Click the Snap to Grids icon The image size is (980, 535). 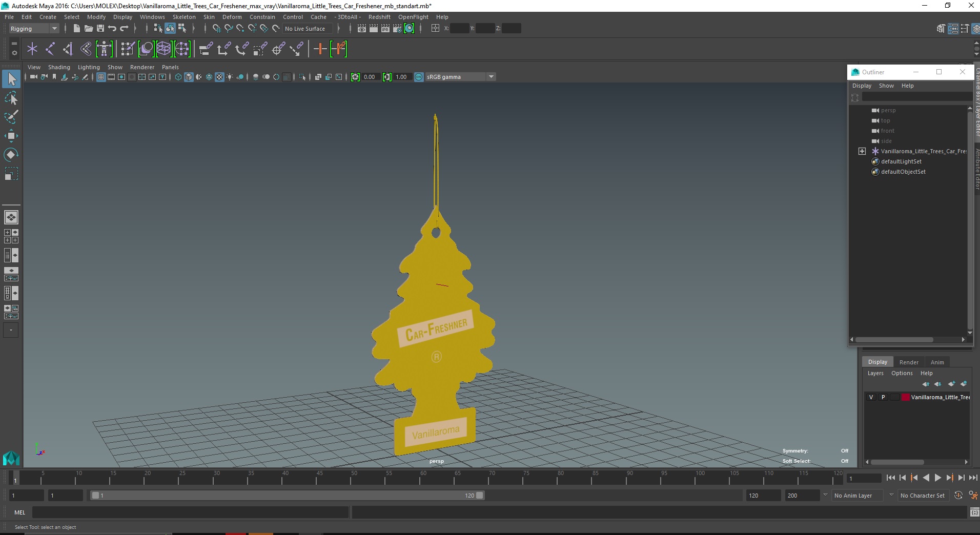click(217, 29)
